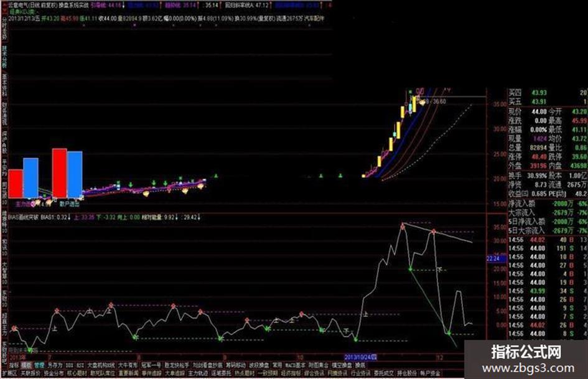Click the 基本资料 left sidebar item

pos(4,85)
